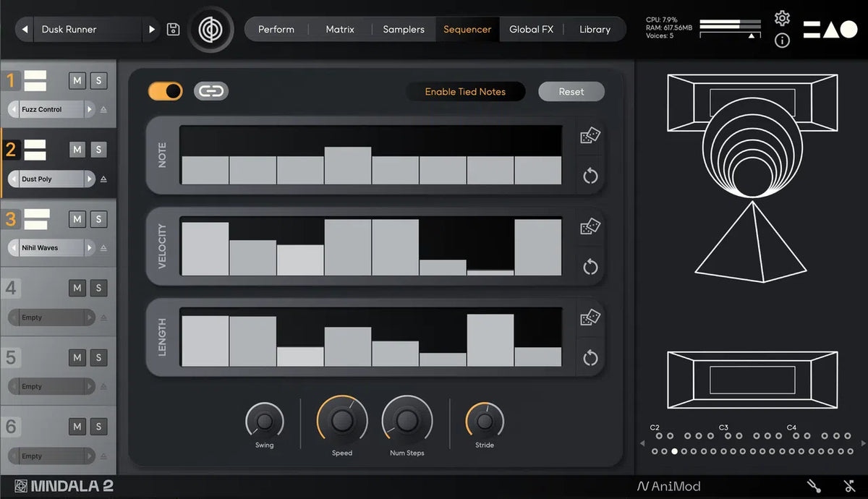Click the save preset floppy disk icon

173,30
